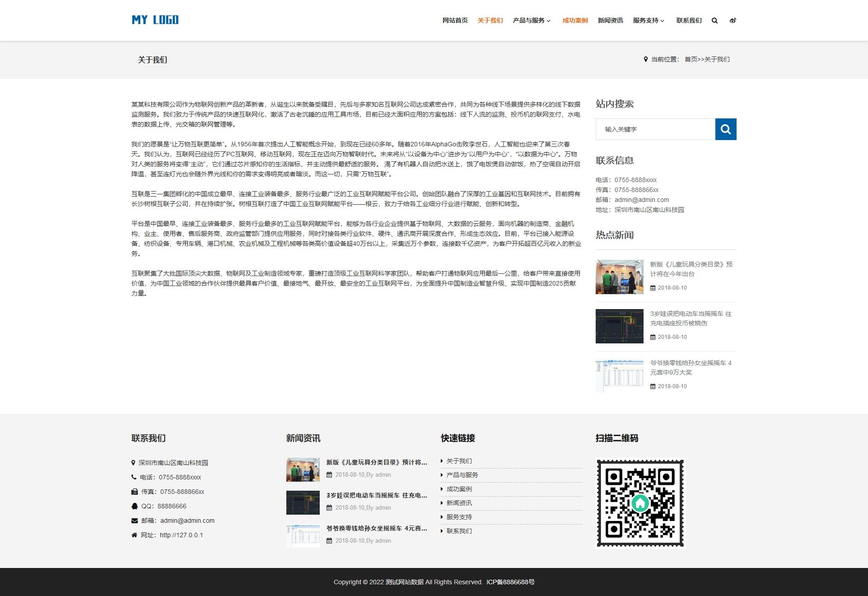Expand the 服务支持 dropdown menu
Image resolution: width=868 pixels, height=596 pixels.
tap(648, 20)
